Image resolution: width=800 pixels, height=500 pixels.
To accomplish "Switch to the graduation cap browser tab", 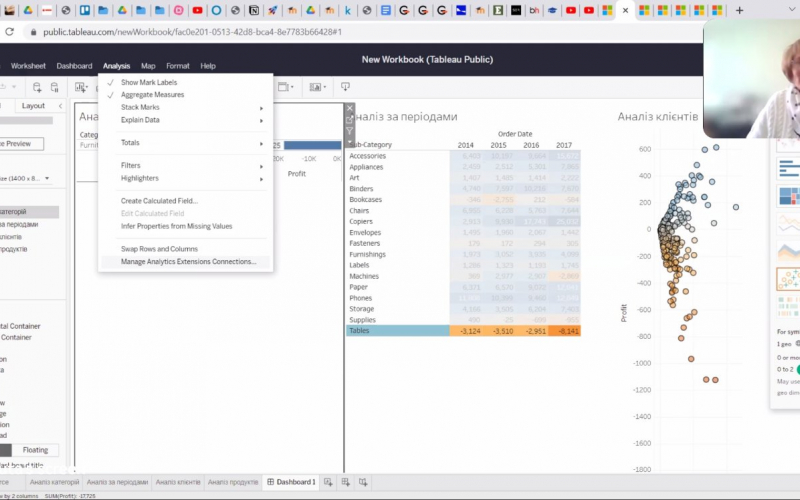I will click(553, 10).
